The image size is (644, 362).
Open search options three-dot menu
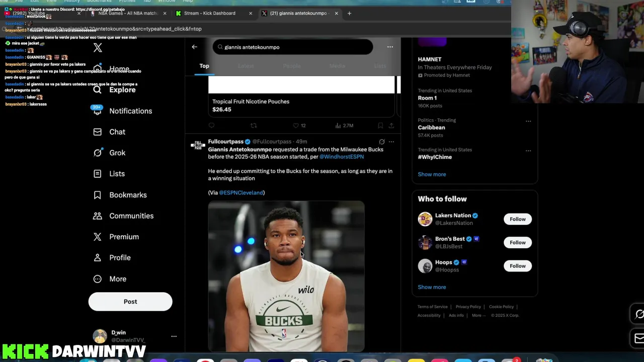390,47
